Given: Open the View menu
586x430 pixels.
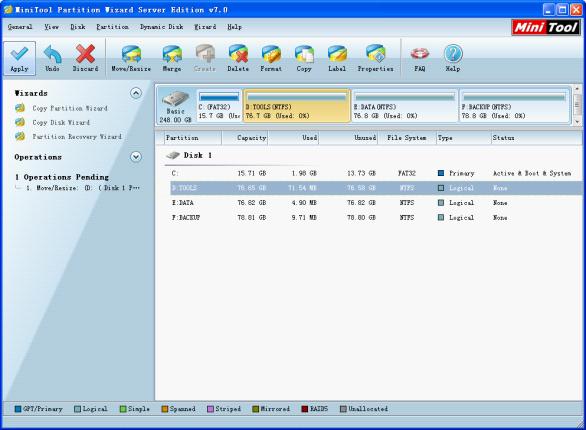Looking at the screenshot, I should [52, 27].
